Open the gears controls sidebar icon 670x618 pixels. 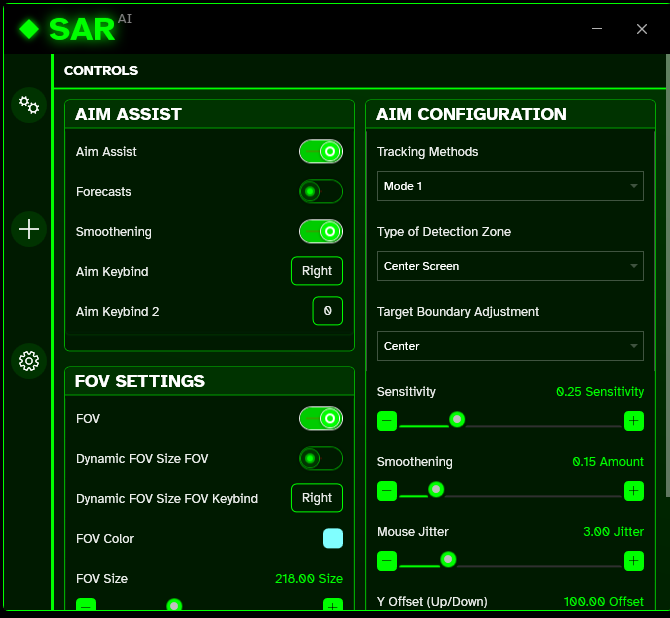(29, 105)
